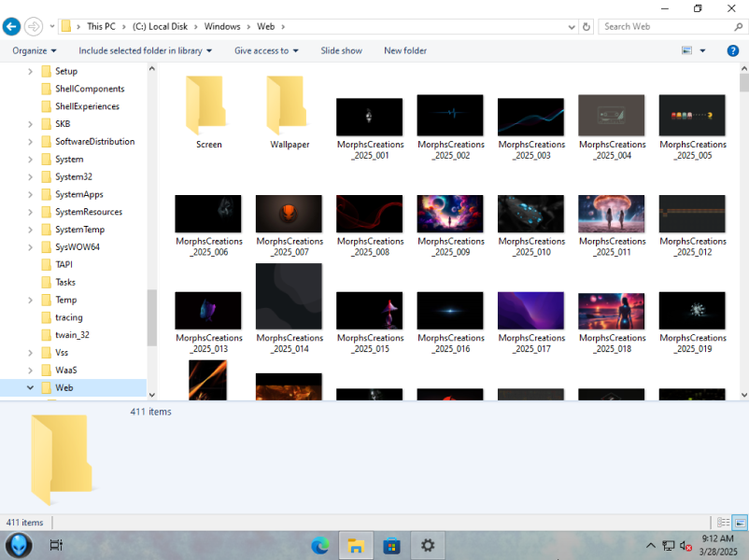
Task: Open Microsoft Store from taskbar
Action: (x=391, y=545)
